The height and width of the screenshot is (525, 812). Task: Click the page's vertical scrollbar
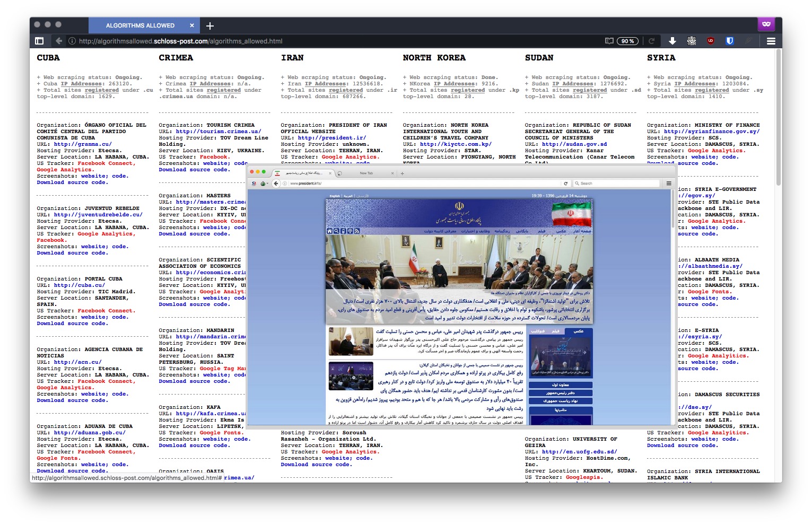coord(779,118)
